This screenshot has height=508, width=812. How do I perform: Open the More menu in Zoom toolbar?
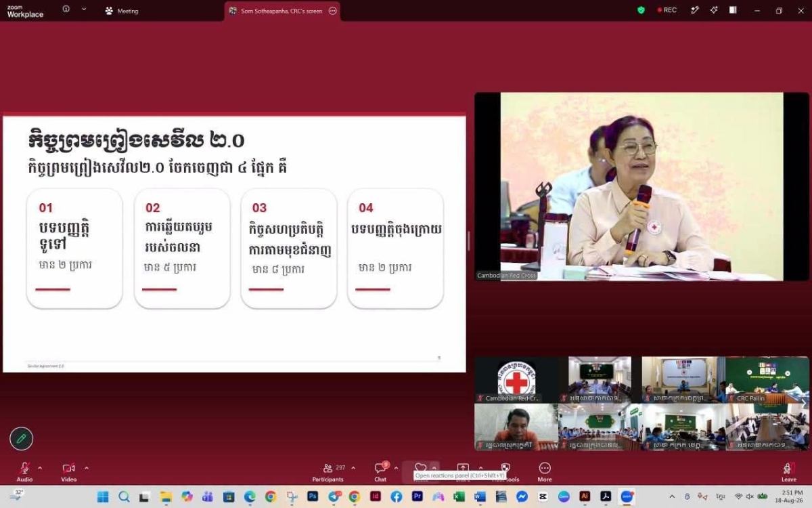tap(545, 471)
